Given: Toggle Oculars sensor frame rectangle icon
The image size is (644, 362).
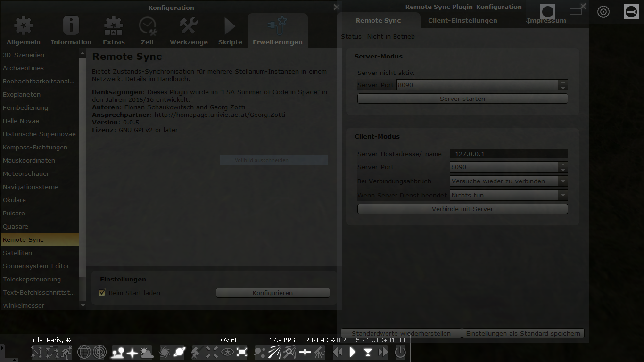Looking at the screenshot, I should 576,12.
